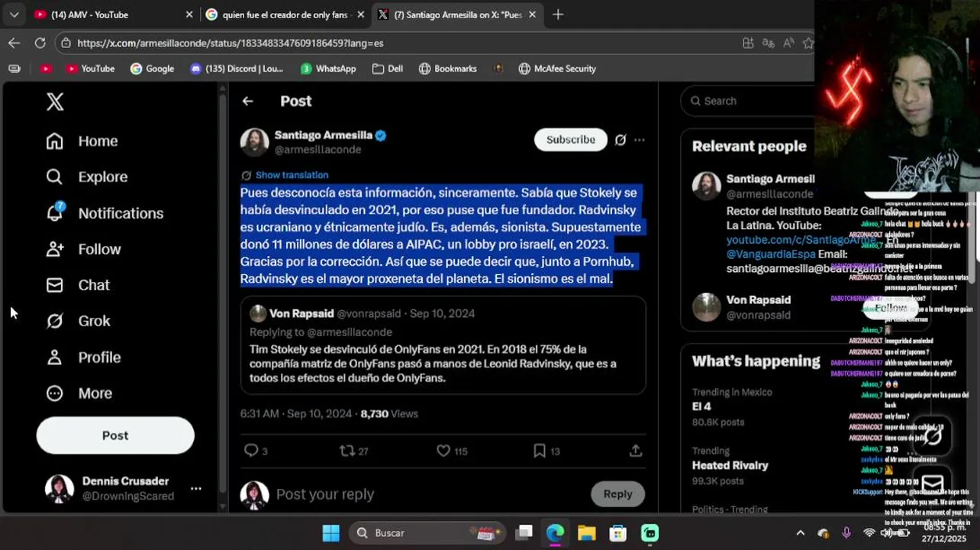Click Show translation link
The width and height of the screenshot is (980, 550).
coord(292,175)
